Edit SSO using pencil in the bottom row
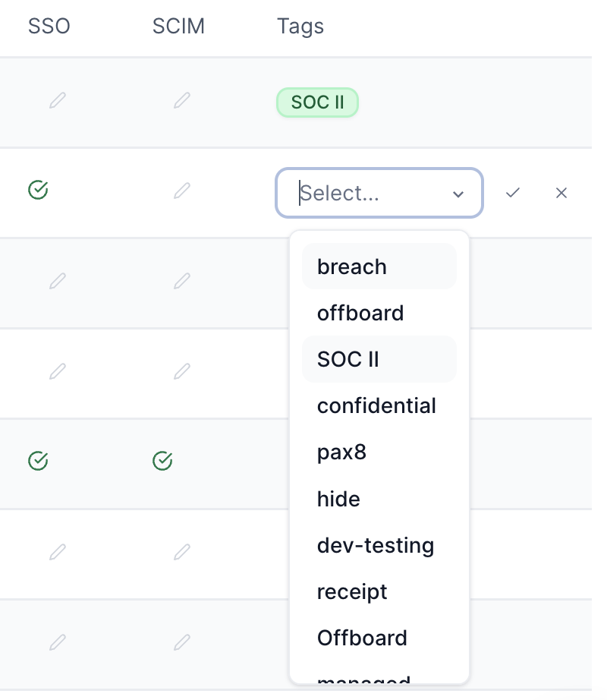 pos(58,642)
